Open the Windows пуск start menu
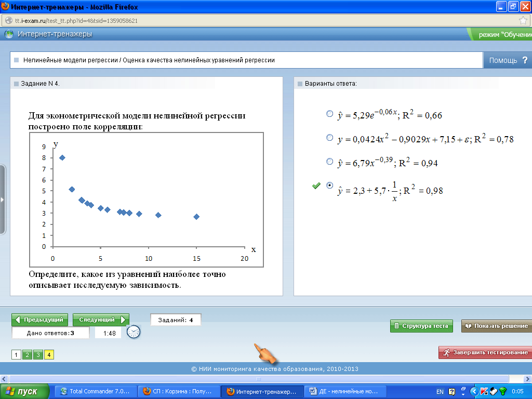 click(24, 392)
